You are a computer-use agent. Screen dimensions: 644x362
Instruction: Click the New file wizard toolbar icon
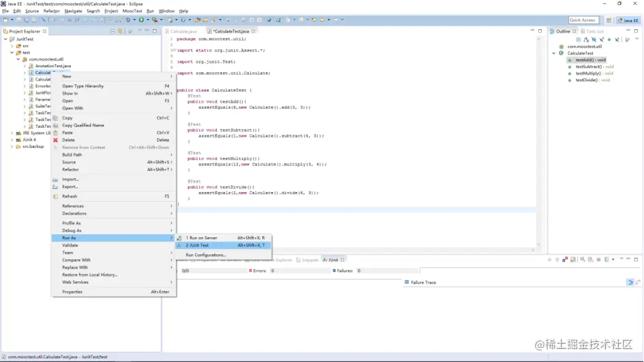[x=6, y=20]
